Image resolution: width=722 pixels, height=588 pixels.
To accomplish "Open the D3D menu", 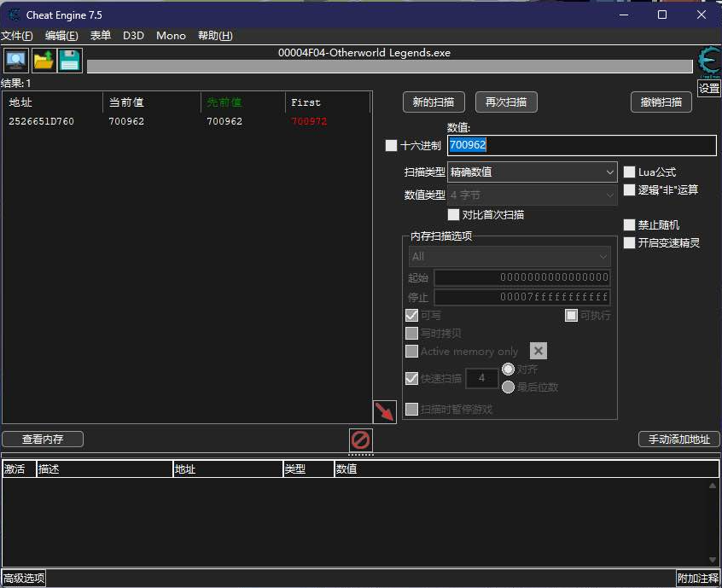I will [133, 36].
